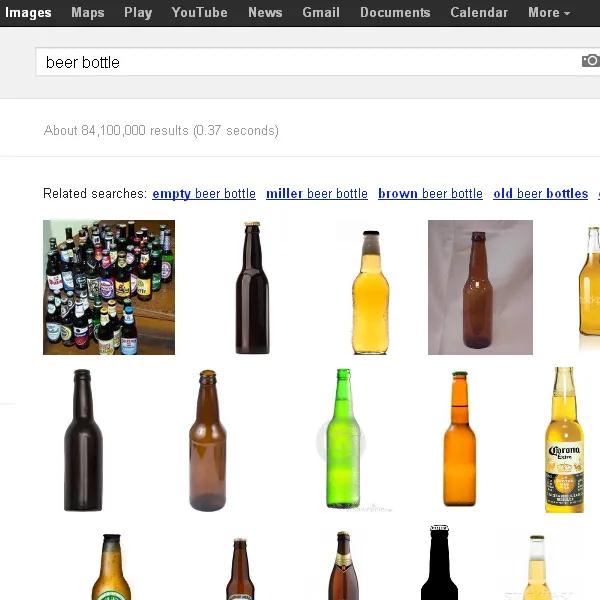Open the green beer bottle thumbnail
The height and width of the screenshot is (600, 600).
(x=343, y=439)
